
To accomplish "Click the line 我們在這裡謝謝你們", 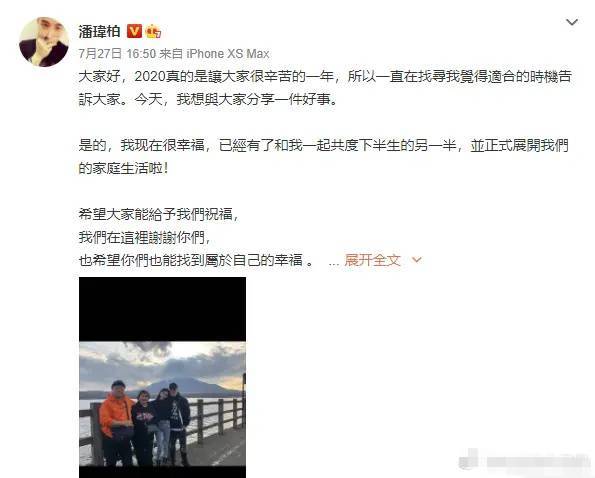I will (x=144, y=237).
